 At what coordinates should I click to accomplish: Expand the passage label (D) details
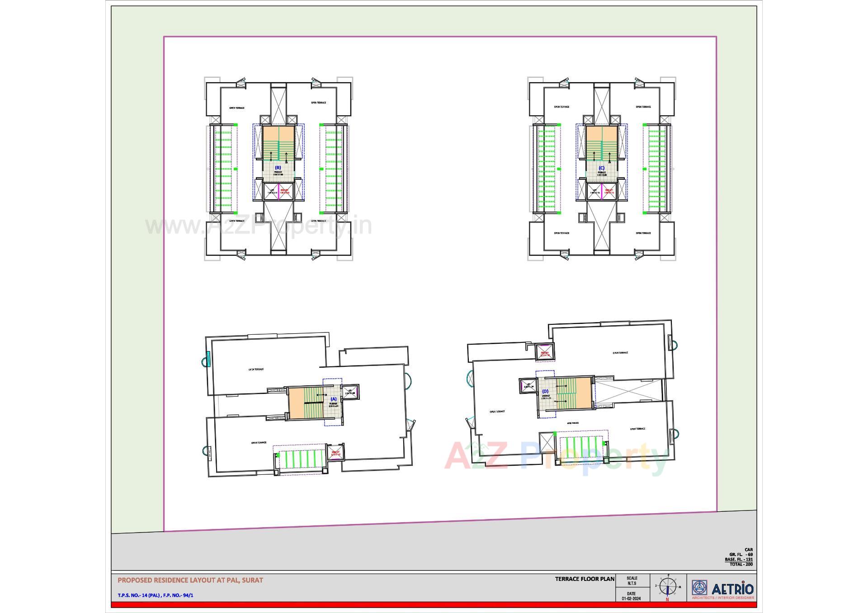click(x=545, y=391)
